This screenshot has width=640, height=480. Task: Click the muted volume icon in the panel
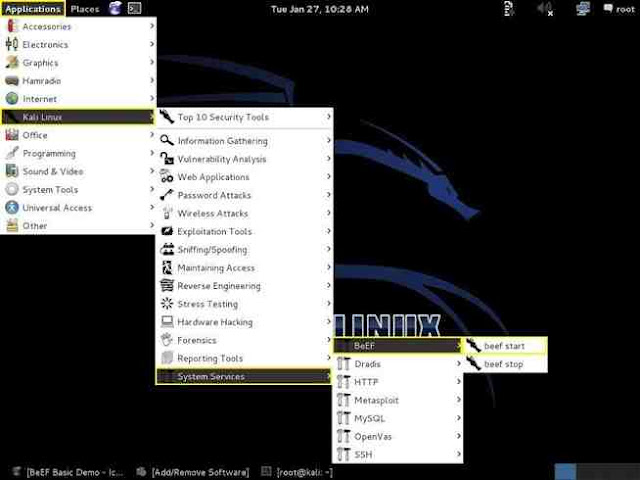(x=545, y=9)
